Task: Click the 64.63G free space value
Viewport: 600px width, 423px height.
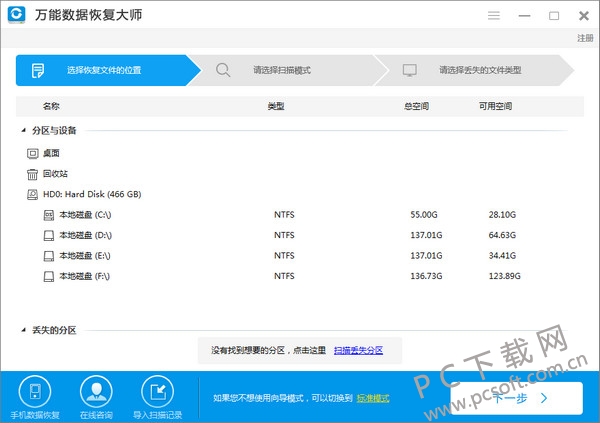Action: click(x=502, y=235)
